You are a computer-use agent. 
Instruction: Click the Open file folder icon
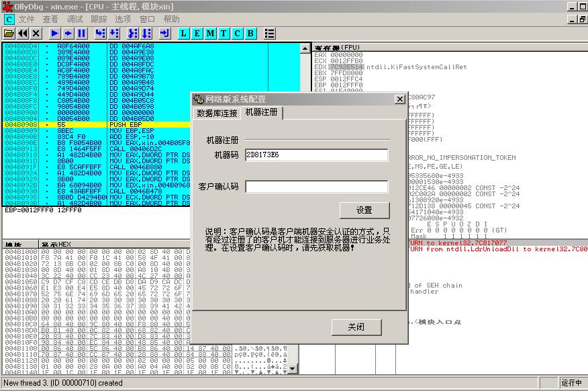click(9, 34)
